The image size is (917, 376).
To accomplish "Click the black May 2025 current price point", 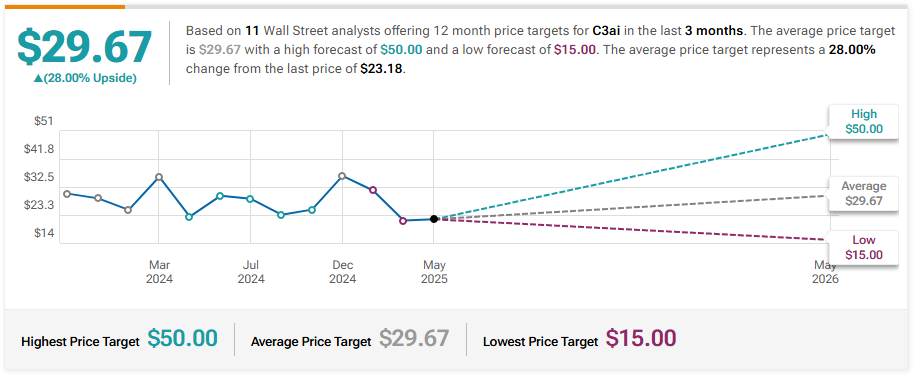I will click(433, 219).
